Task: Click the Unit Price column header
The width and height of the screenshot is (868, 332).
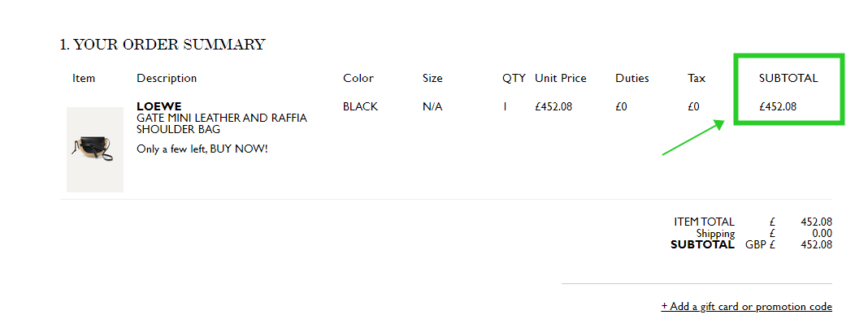Action: [560, 78]
